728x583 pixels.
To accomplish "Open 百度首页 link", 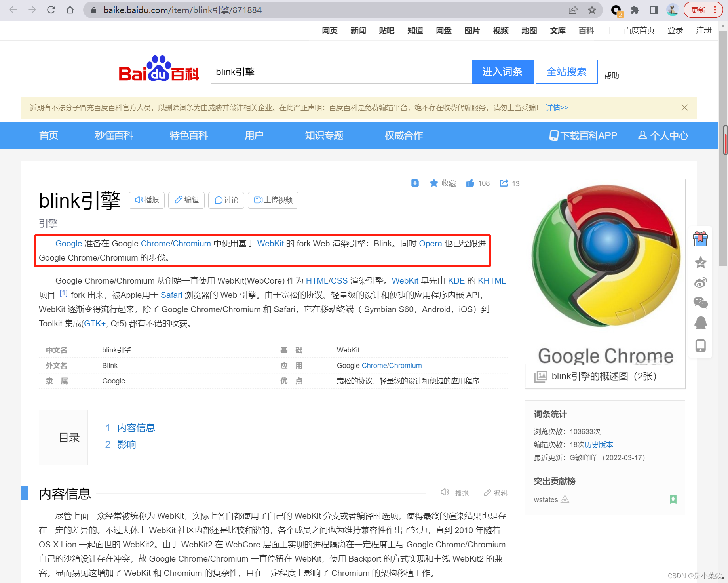I will [639, 30].
